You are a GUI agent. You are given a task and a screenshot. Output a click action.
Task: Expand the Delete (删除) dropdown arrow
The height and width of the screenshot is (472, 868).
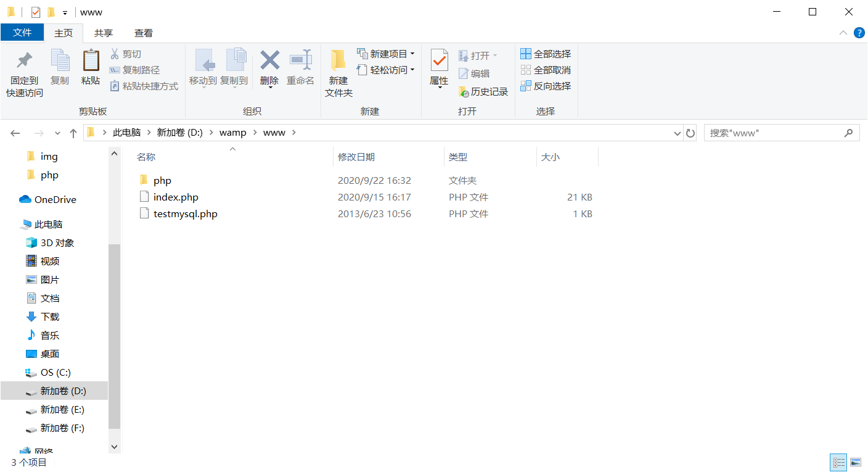(x=269, y=87)
